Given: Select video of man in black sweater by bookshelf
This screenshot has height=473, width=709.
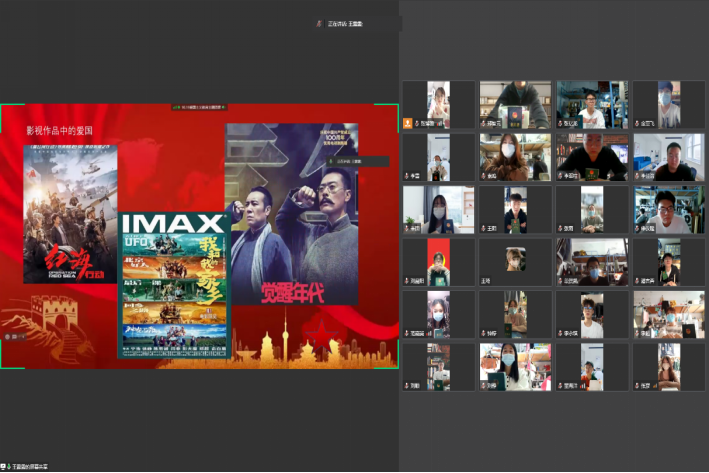Looking at the screenshot, I should [x=592, y=157].
